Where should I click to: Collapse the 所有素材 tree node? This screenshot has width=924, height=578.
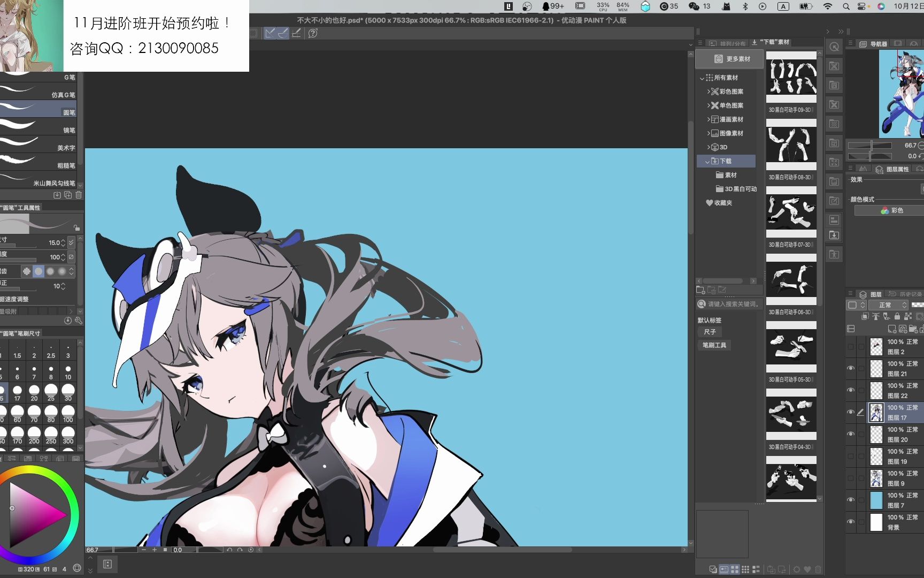(702, 78)
